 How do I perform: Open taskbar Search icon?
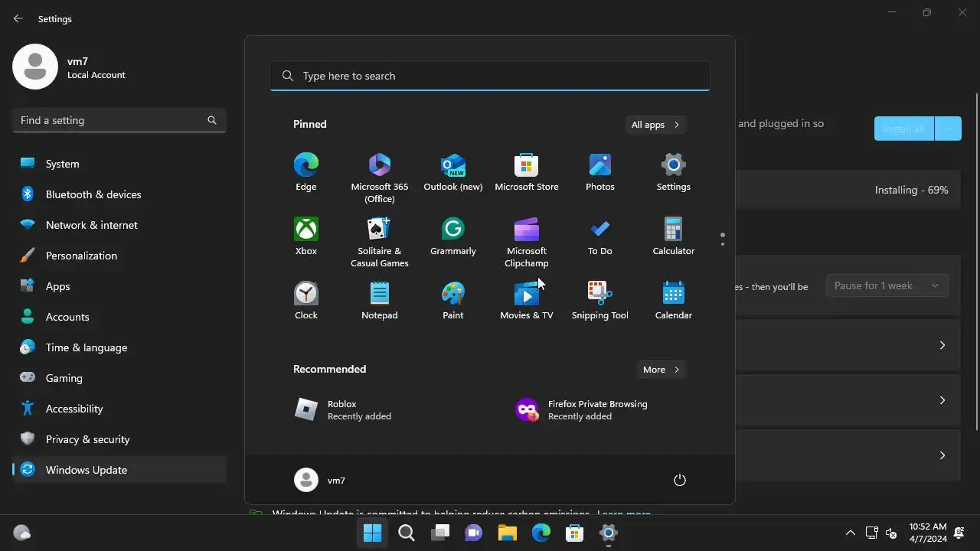[x=407, y=533]
